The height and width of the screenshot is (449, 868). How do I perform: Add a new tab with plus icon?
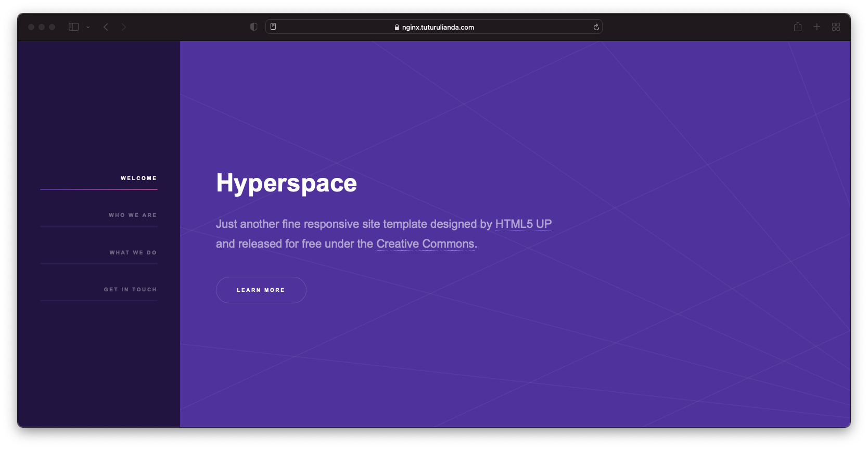coord(817,27)
